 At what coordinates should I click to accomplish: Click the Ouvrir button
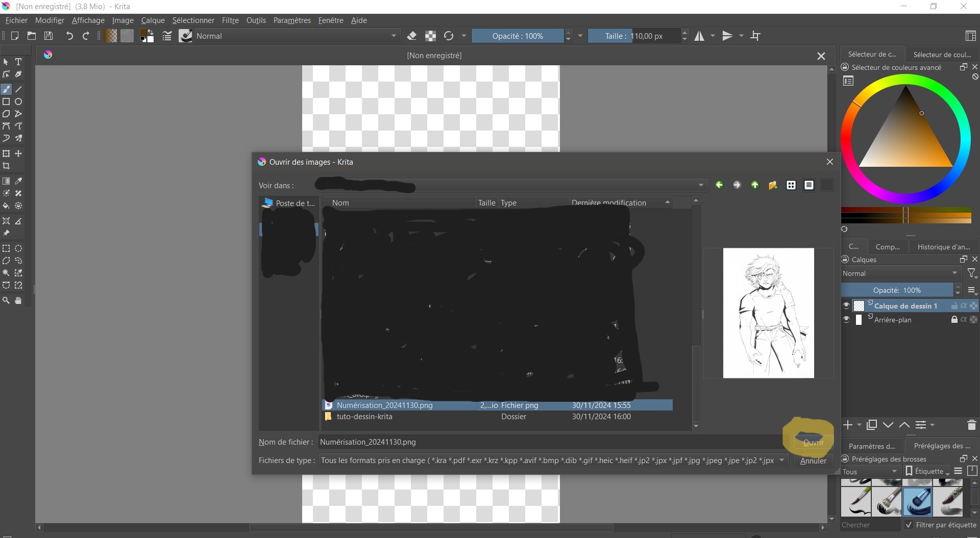point(813,442)
